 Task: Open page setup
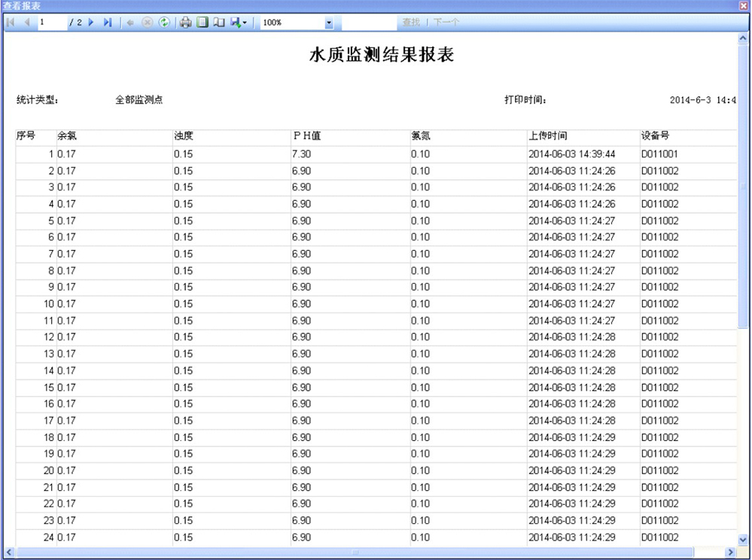coord(218,23)
